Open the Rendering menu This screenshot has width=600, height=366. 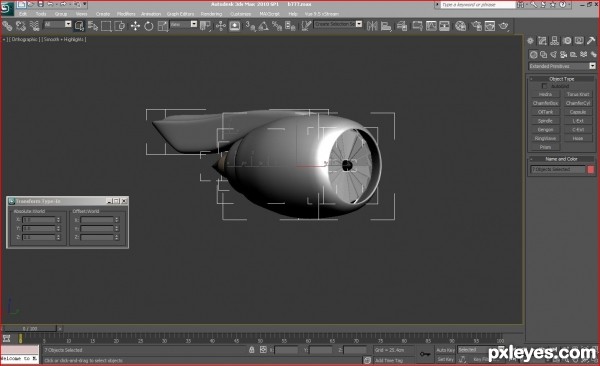tap(211, 14)
